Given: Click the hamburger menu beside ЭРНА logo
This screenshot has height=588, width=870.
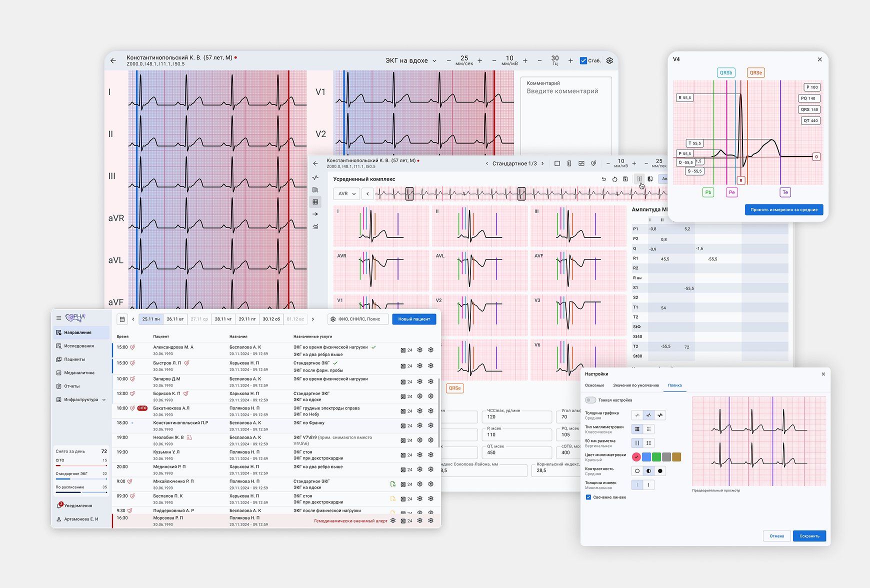Looking at the screenshot, I should tap(58, 318).
